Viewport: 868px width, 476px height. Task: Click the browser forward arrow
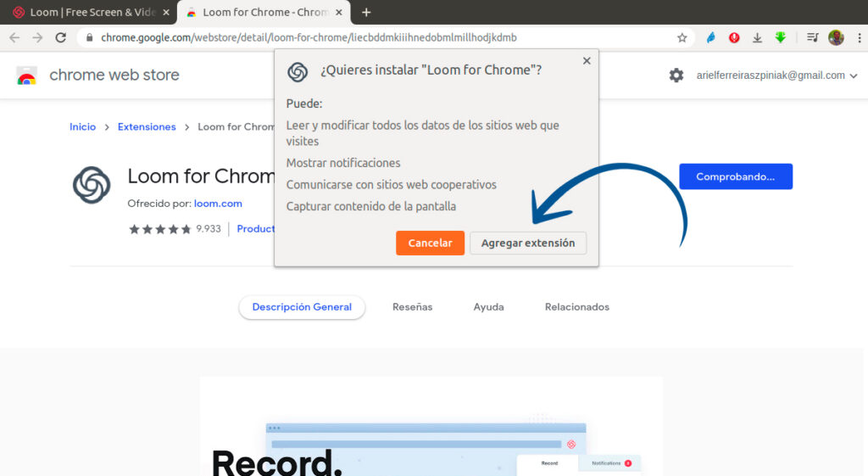coord(37,37)
